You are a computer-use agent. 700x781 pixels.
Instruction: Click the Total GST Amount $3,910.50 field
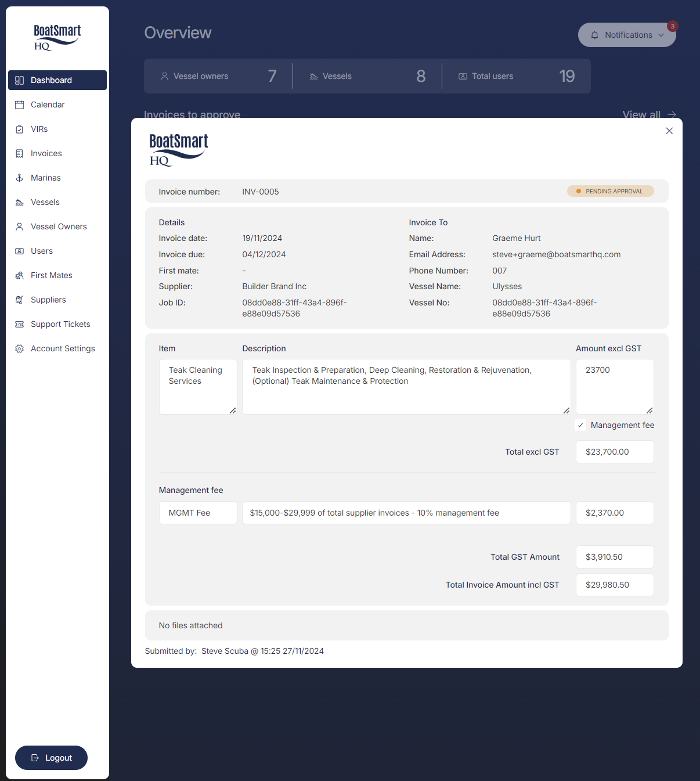(x=615, y=557)
